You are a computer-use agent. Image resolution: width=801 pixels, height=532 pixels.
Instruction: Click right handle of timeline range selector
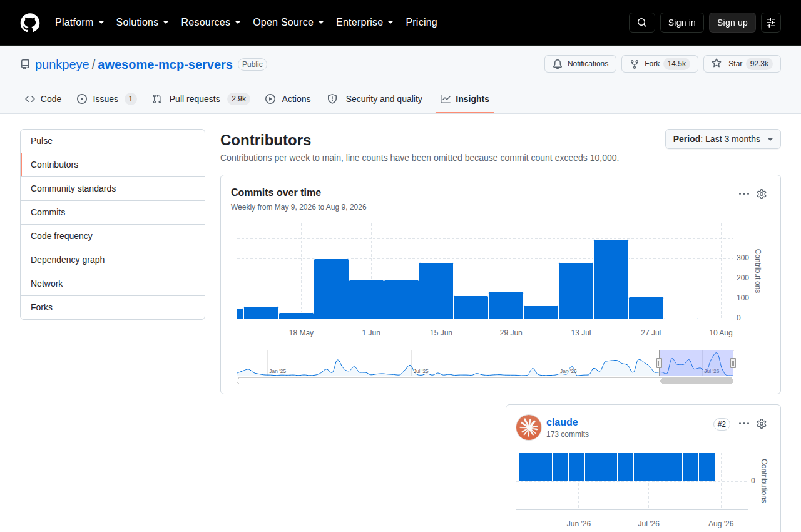click(x=733, y=363)
